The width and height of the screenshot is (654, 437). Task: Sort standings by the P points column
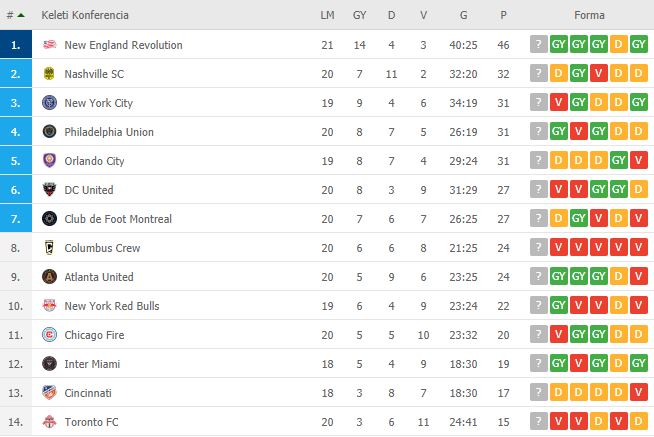tap(503, 15)
